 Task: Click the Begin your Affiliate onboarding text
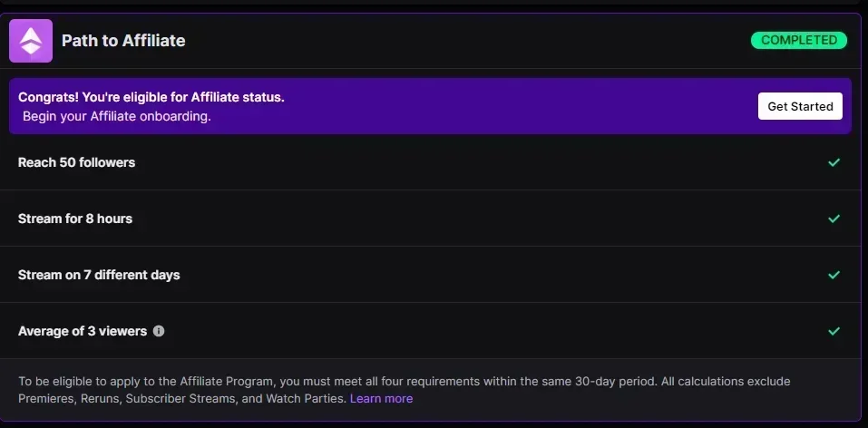[117, 117]
